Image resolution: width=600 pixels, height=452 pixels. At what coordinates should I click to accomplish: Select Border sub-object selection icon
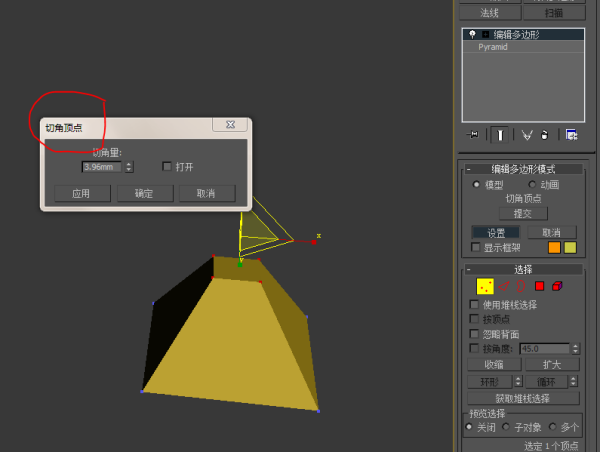[521, 286]
